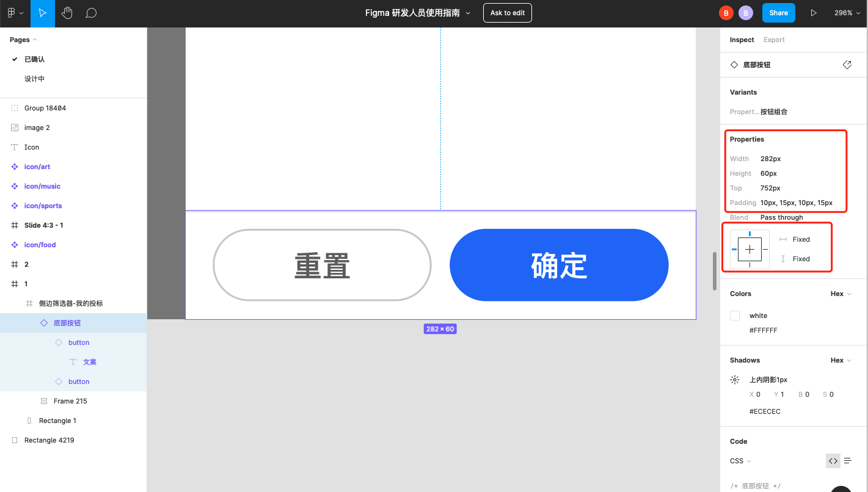Switch to list view icon in Code section

click(848, 461)
